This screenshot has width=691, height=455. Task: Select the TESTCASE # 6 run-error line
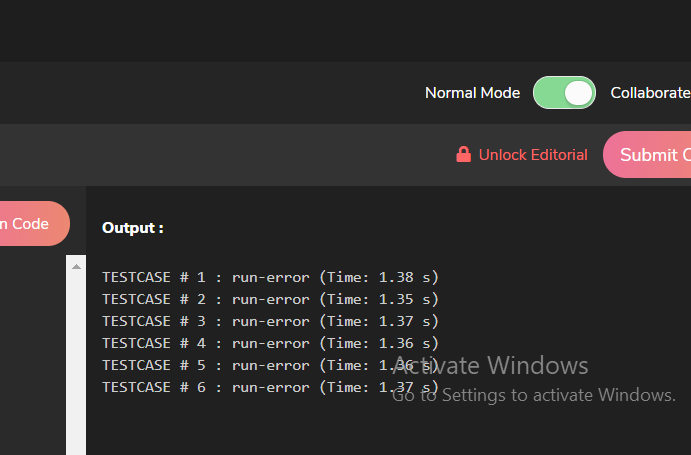pos(270,387)
